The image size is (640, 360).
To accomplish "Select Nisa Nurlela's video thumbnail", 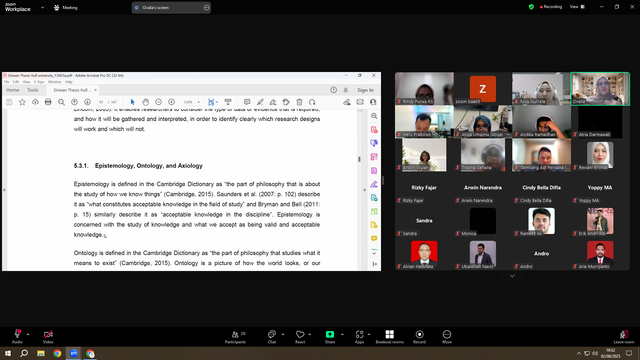I will [541, 89].
